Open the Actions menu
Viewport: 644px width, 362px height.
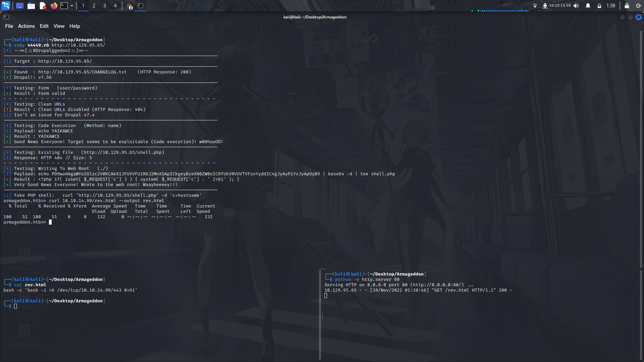point(26,26)
